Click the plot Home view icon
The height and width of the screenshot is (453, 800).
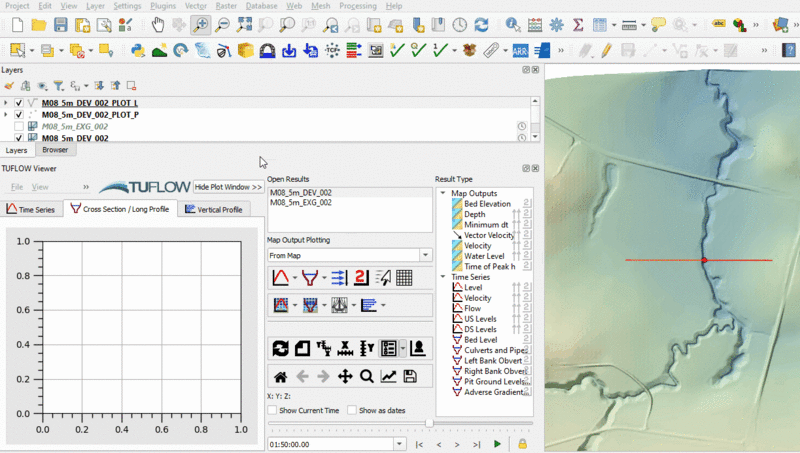[x=281, y=376]
